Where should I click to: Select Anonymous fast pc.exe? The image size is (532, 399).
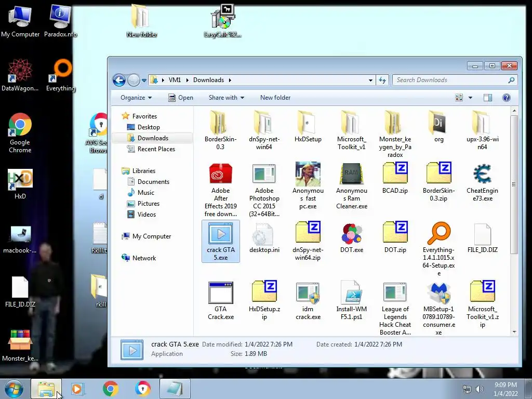click(x=308, y=186)
